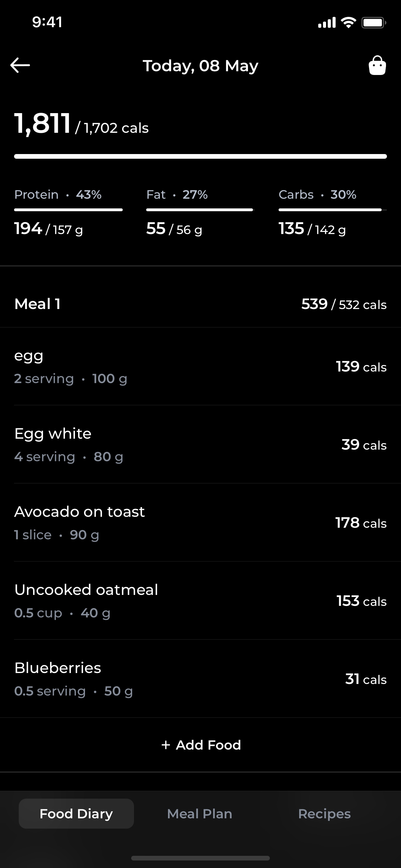The width and height of the screenshot is (401, 868).
Task: Tap the Wi-Fi status icon
Action: tap(349, 22)
